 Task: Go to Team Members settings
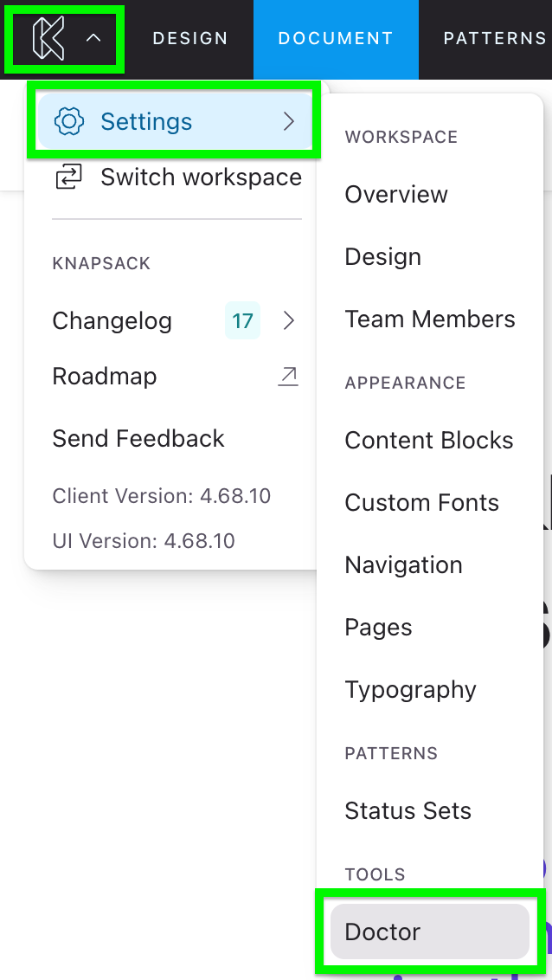click(x=430, y=319)
